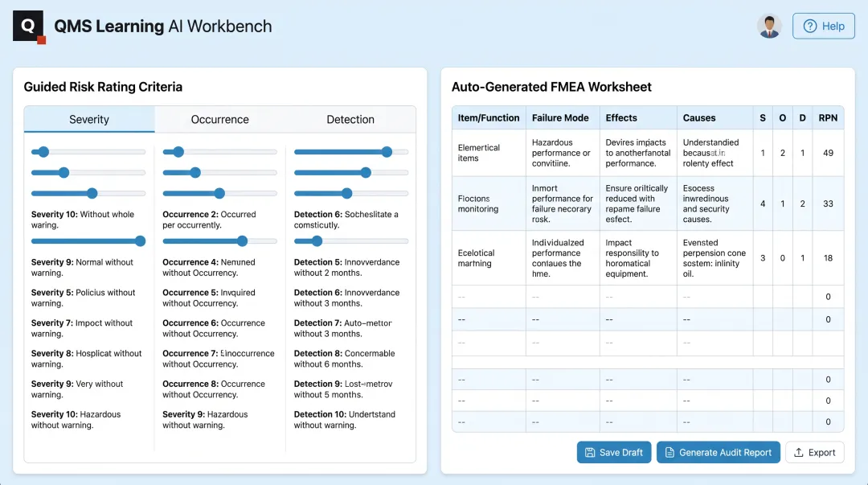
Task: Click Detection 7: Auto-mettor text
Action: 342,329
